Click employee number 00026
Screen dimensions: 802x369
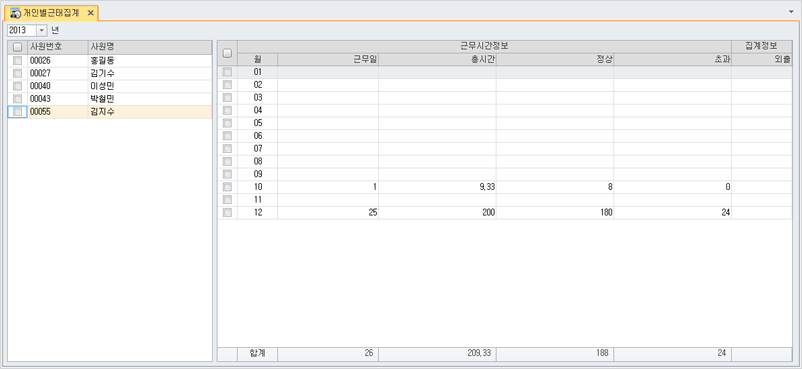pos(40,60)
